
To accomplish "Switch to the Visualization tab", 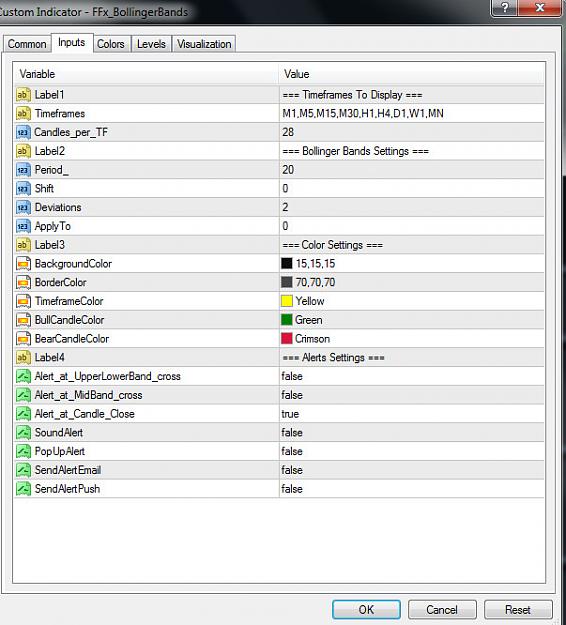I will pyautogui.click(x=204, y=44).
